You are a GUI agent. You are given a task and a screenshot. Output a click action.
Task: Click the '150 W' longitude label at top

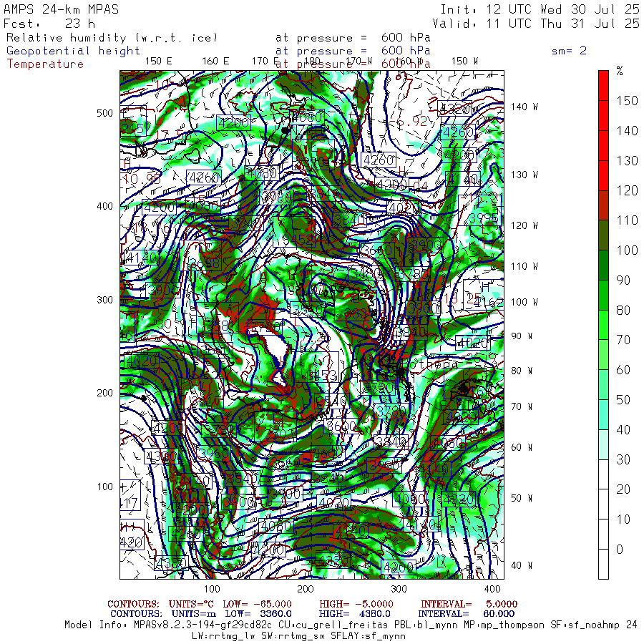coord(464,62)
